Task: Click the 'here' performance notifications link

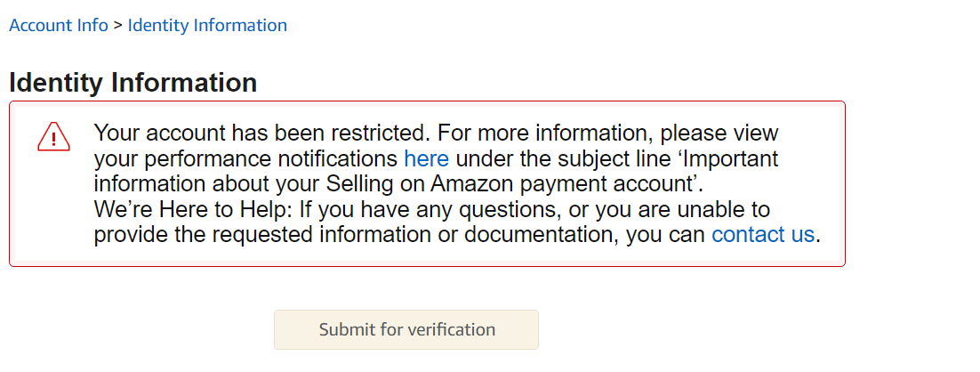Action: pyautogui.click(x=426, y=158)
